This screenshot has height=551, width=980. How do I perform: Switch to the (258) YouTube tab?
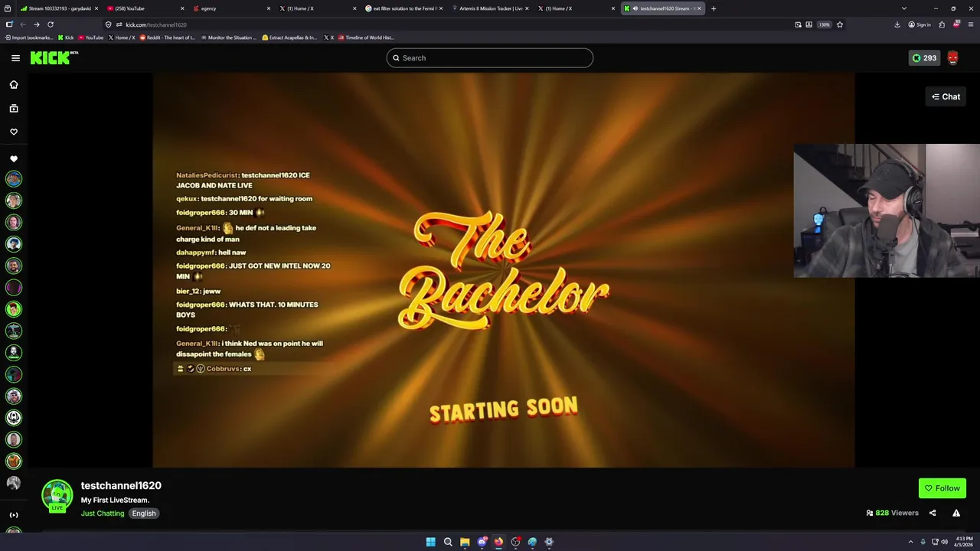(145, 8)
